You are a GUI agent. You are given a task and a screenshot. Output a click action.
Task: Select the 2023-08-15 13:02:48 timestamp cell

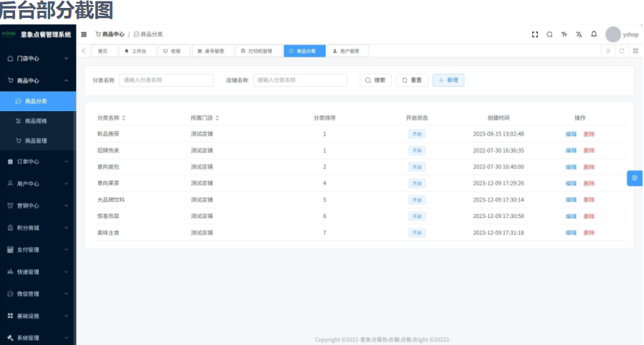click(x=498, y=134)
